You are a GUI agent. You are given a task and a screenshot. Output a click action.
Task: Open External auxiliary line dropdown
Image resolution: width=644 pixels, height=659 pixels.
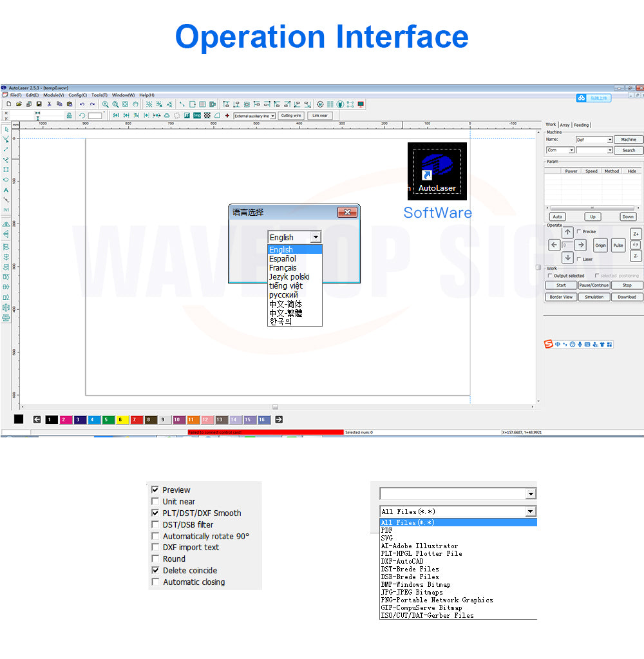(272, 116)
